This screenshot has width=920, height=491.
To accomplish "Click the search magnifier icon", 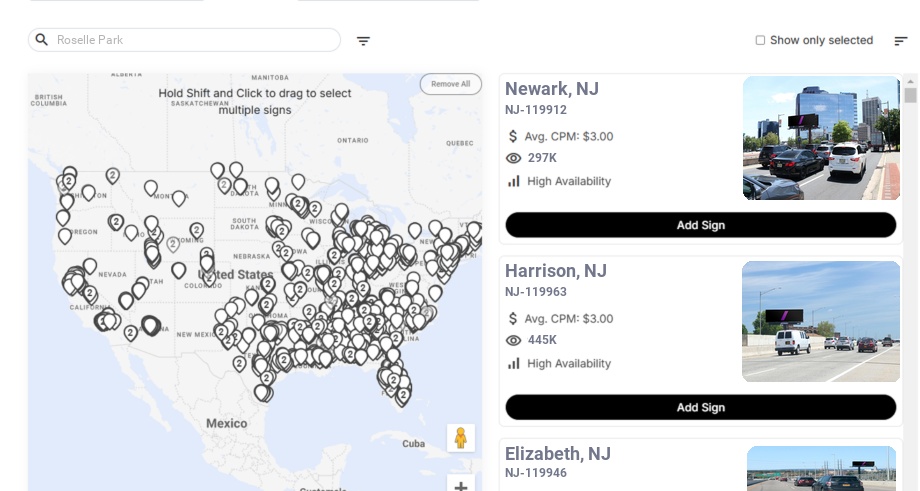I will click(42, 40).
